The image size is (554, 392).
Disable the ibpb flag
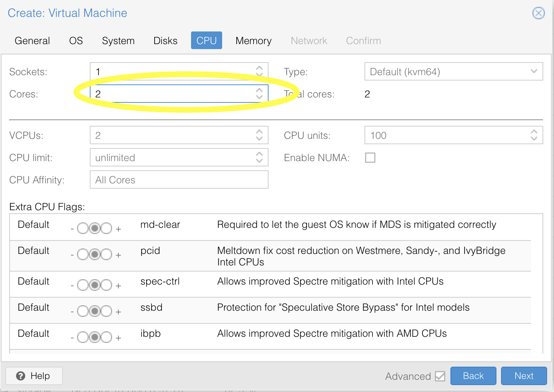point(83,338)
